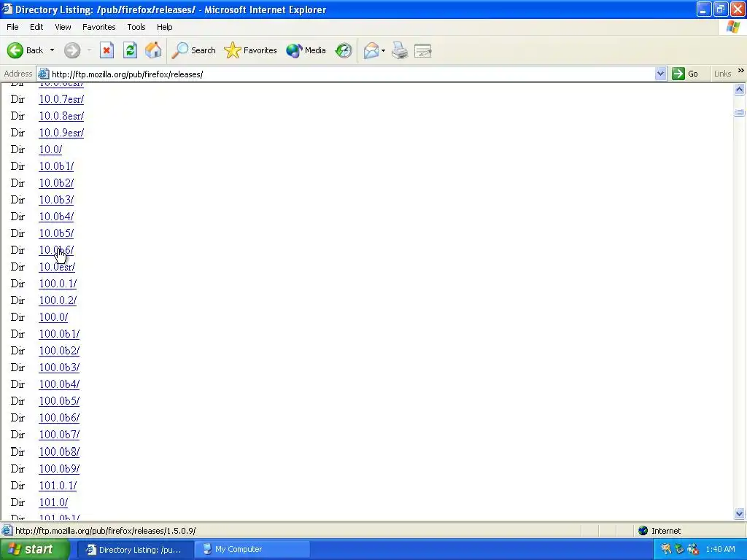Image resolution: width=747 pixels, height=560 pixels.
Task: Open the 100.0.2/ directory link
Action: [x=58, y=300]
